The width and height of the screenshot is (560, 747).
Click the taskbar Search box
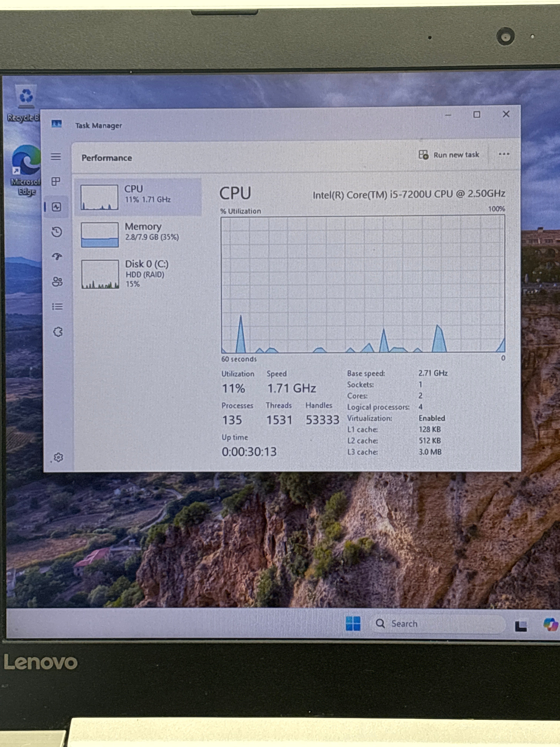point(438,624)
